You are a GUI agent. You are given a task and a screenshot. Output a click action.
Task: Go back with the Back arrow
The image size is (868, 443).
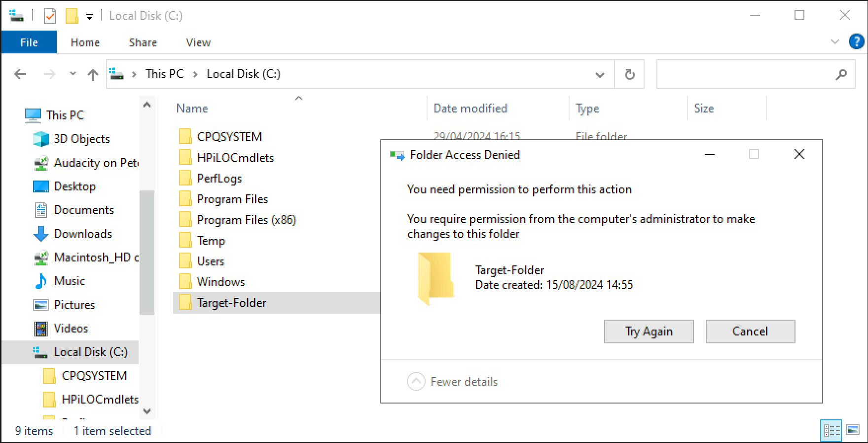point(20,74)
